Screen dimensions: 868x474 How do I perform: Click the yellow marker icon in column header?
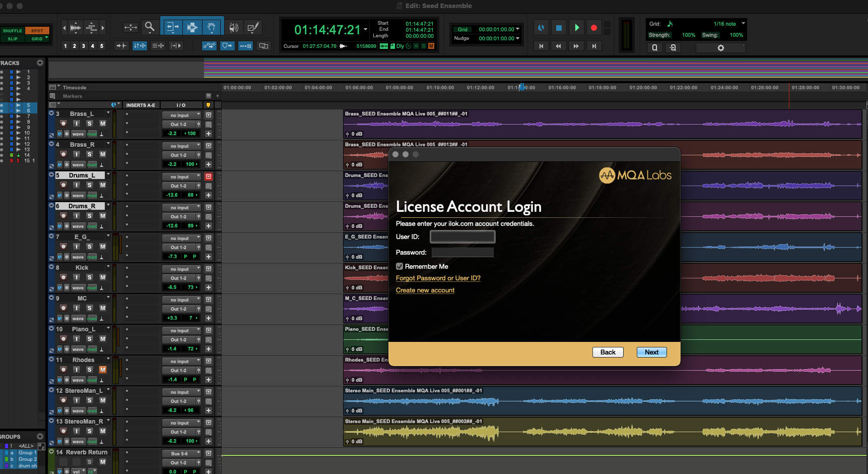point(208,105)
